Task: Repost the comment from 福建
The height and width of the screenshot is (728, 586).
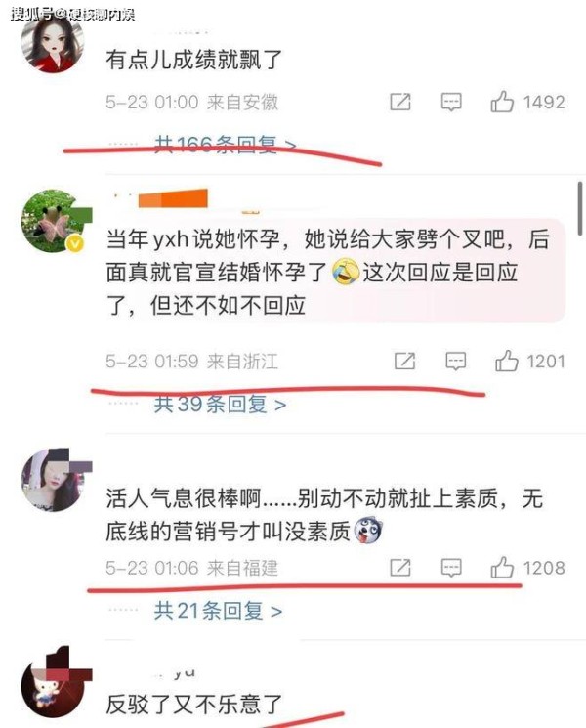Action: [x=400, y=568]
